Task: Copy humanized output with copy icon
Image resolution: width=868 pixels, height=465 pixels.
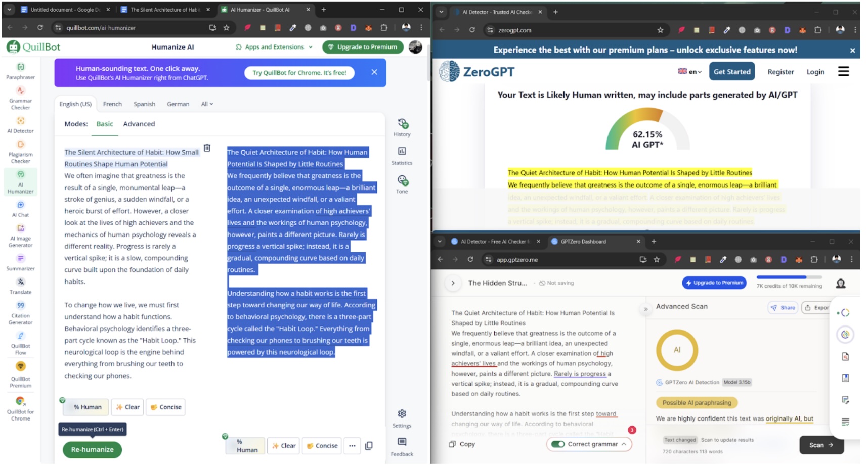Action: [369, 446]
